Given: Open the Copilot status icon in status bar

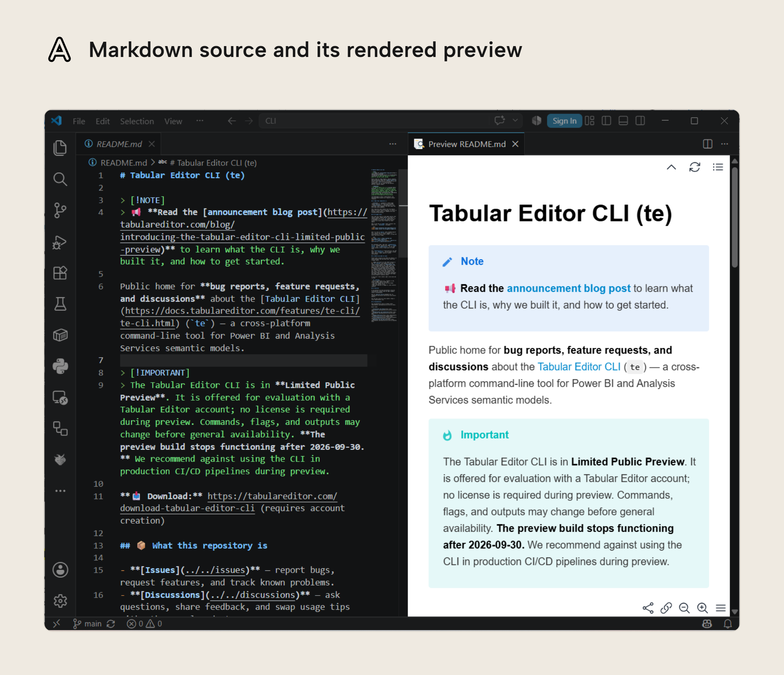Looking at the screenshot, I should [707, 623].
